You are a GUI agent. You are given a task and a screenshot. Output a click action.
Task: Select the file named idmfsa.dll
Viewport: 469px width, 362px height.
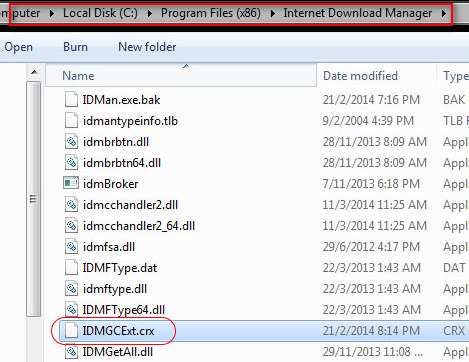click(109, 247)
